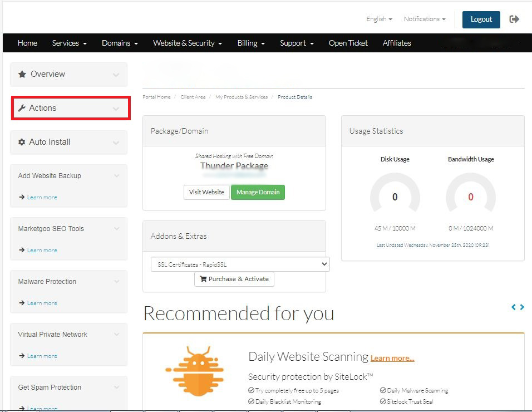Expand the Overview panel chevron
This screenshot has width=532, height=412.
(x=116, y=75)
